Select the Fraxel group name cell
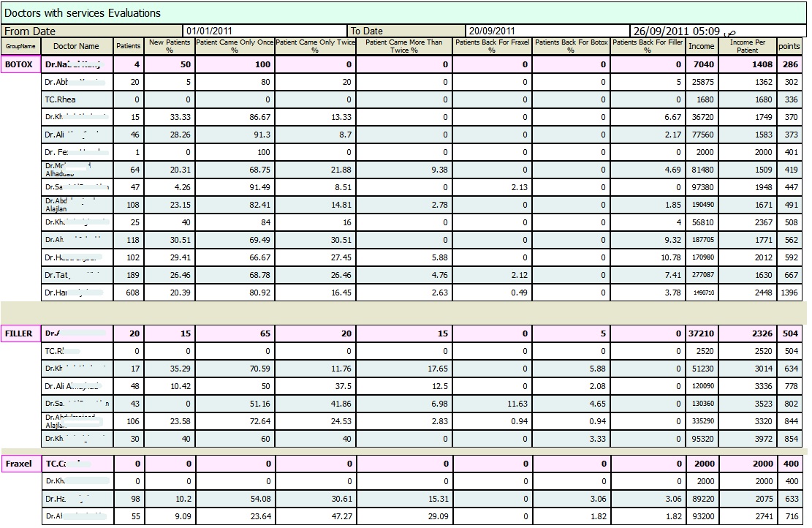812x528 pixels. 20,464
